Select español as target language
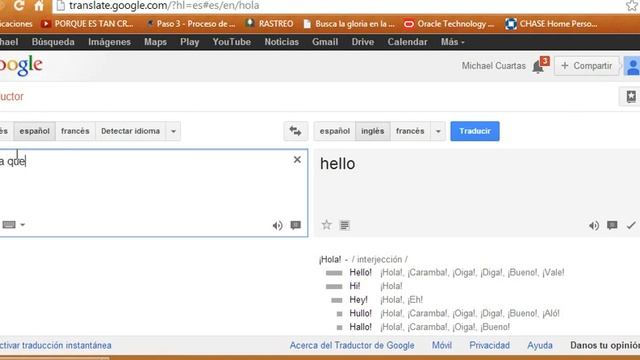 [x=335, y=131]
